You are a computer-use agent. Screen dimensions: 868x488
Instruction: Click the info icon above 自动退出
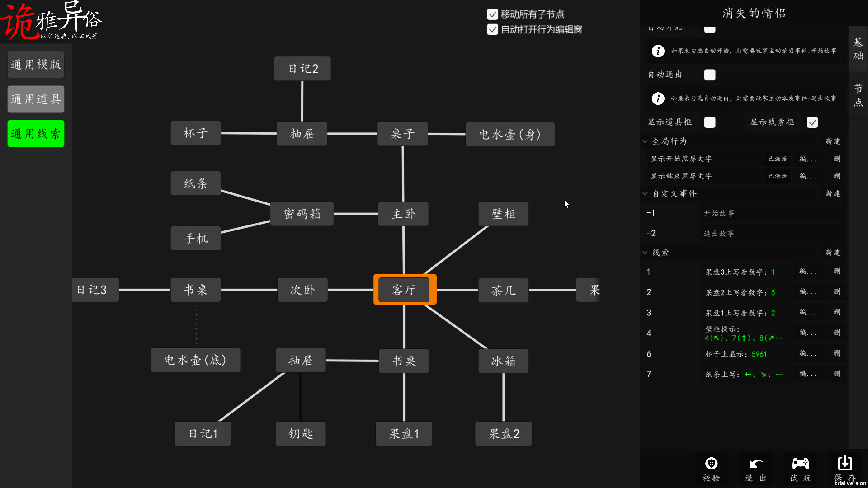coord(658,51)
